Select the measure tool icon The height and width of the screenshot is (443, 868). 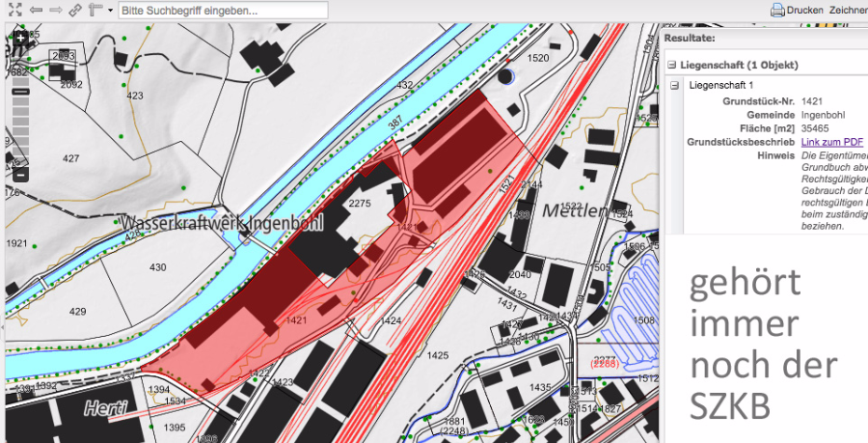(95, 10)
